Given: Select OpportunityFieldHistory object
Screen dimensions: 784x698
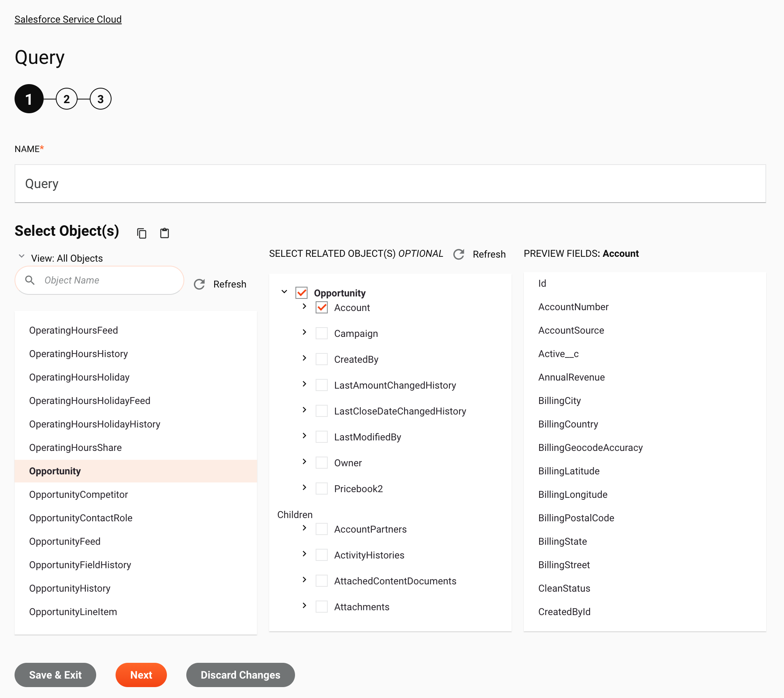Looking at the screenshot, I should point(136,565).
